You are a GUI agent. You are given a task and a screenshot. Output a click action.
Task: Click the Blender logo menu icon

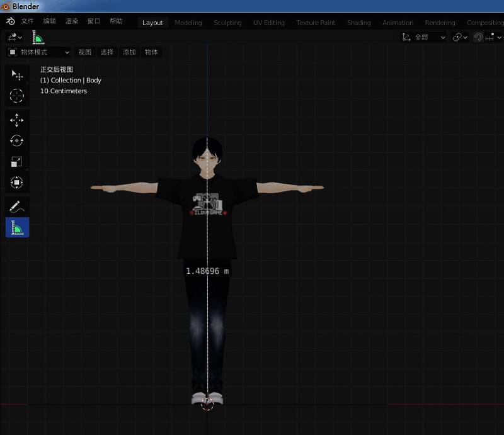pyautogui.click(x=11, y=21)
